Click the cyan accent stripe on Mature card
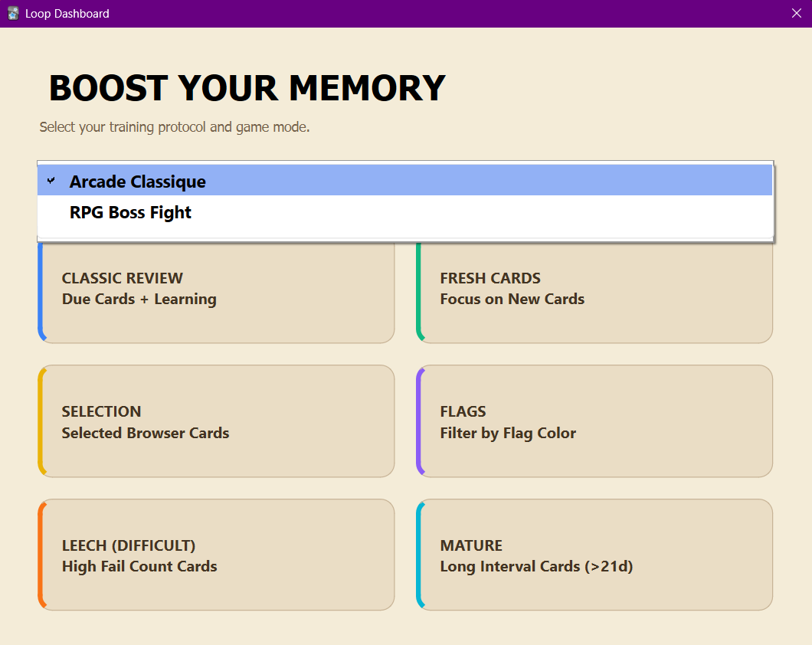812x645 pixels. click(x=420, y=555)
